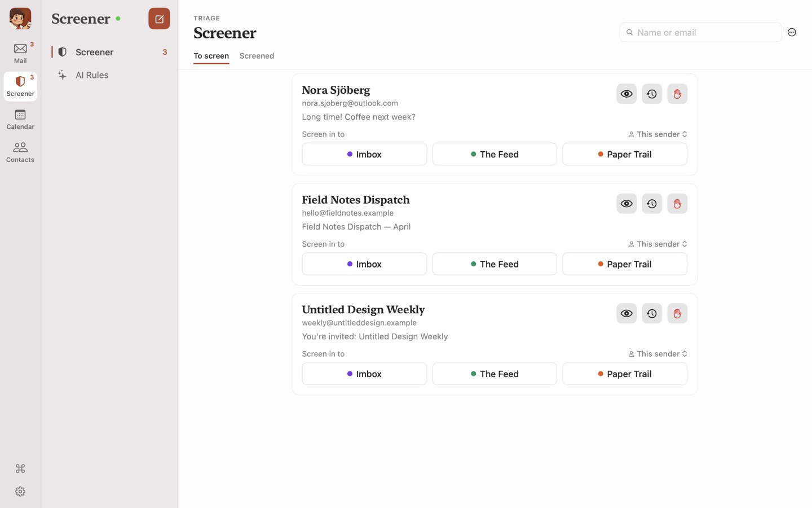Click 'You're invited: Untitled Design Weekly' subject
The width and height of the screenshot is (812, 508).
(375, 336)
